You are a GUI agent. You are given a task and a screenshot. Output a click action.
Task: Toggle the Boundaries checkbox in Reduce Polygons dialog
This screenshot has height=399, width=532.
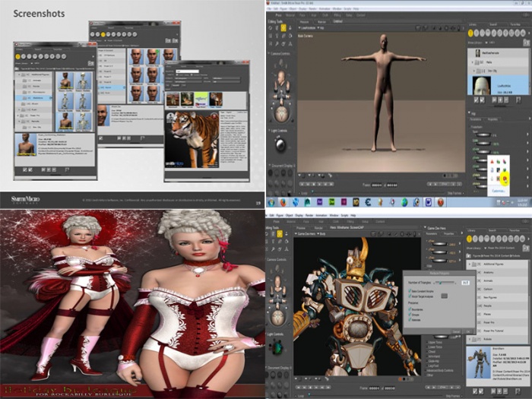click(x=411, y=311)
